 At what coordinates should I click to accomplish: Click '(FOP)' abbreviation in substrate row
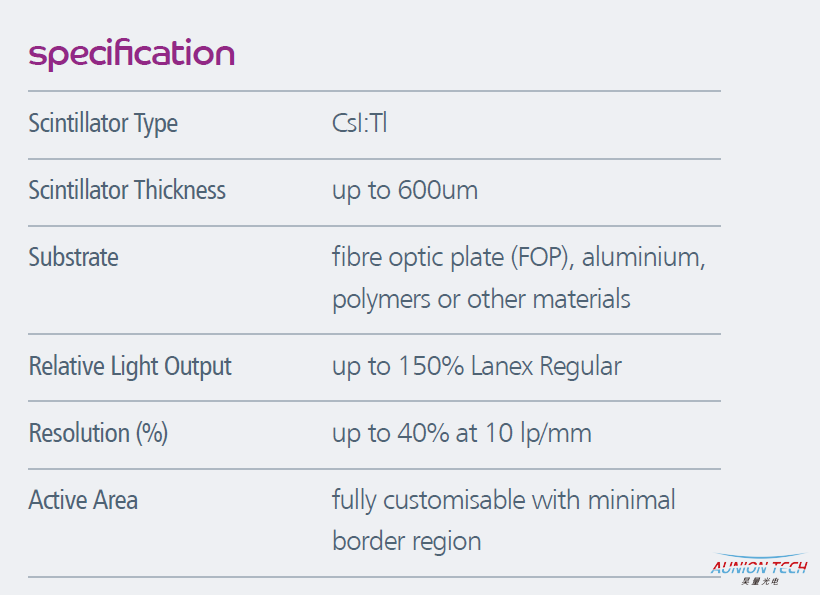tap(539, 258)
